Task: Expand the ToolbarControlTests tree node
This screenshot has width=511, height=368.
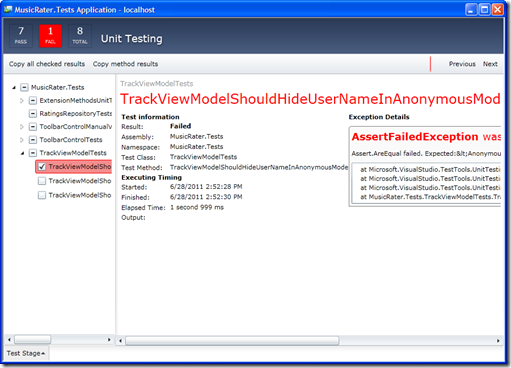Action: tap(22, 140)
